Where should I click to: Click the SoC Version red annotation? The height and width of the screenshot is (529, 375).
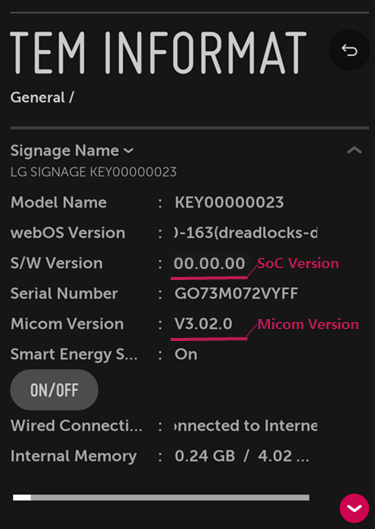click(x=298, y=263)
